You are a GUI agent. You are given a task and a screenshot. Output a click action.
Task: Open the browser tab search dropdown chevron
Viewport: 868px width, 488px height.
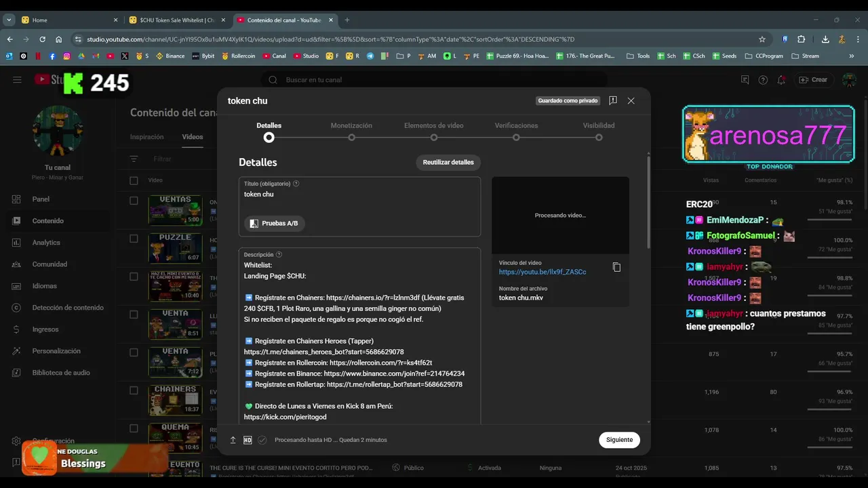[x=9, y=20]
